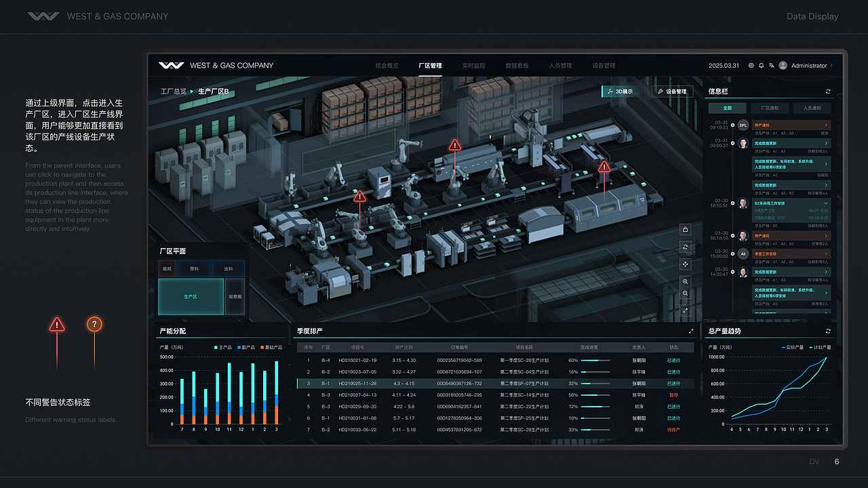Refresh the 信息栏 panel
The height and width of the screenshot is (488, 868).
click(x=828, y=91)
